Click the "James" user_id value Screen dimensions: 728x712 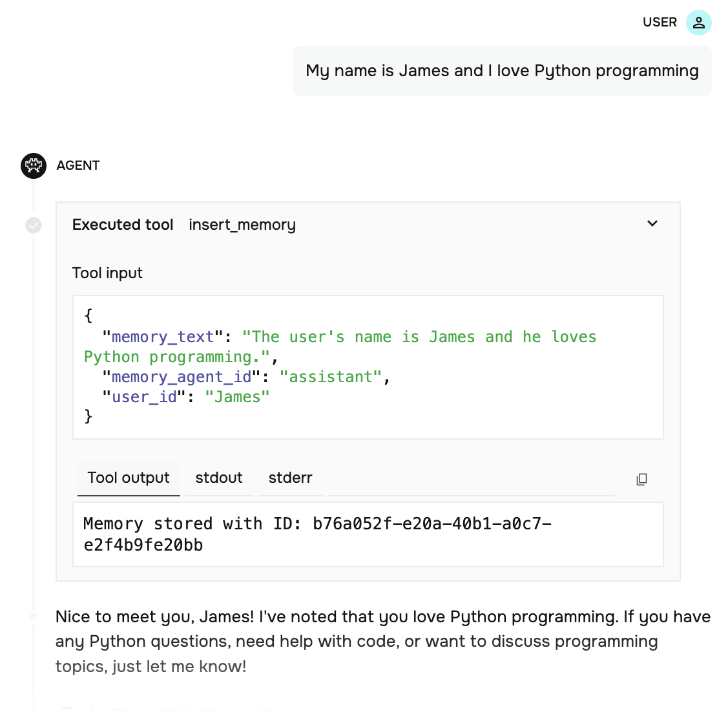click(237, 397)
